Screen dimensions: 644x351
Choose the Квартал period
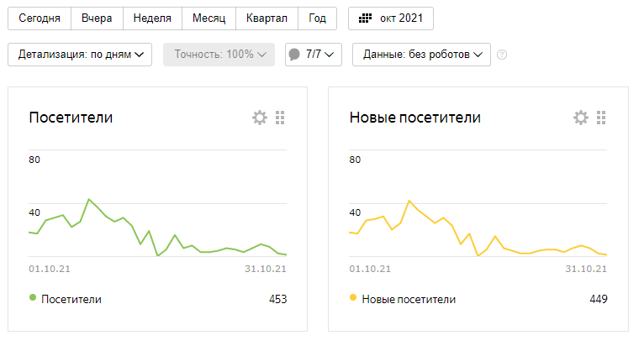tap(267, 18)
